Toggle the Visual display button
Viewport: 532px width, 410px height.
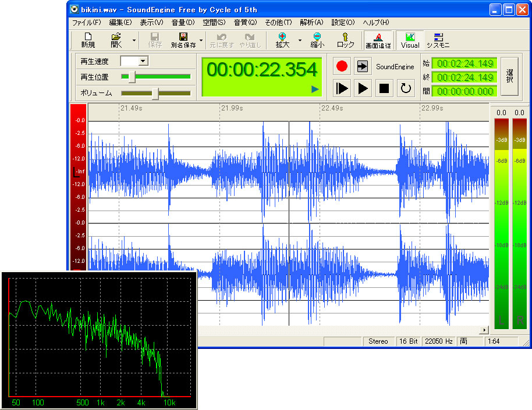[410, 40]
